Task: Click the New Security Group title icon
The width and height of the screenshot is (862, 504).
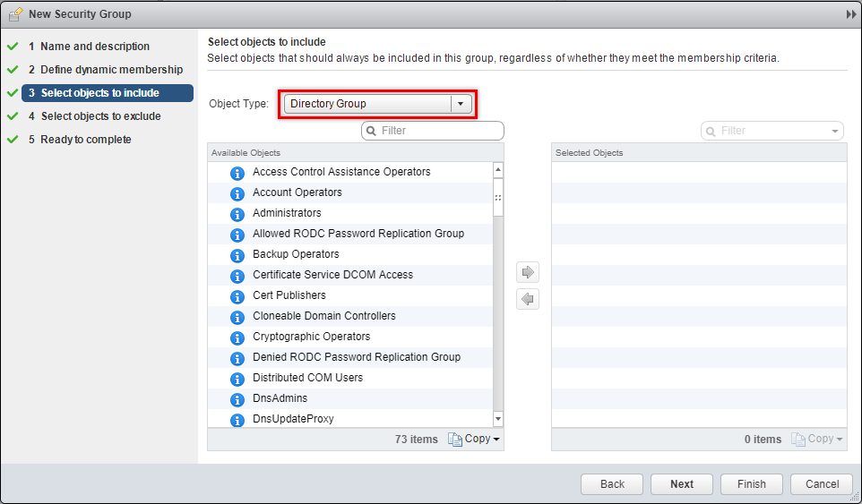Action: coord(15,14)
